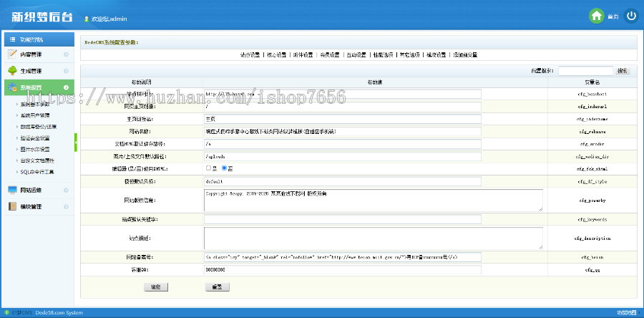This screenshot has width=644, height=318.
Task: Open the 添加新变量 tab
Action: (x=465, y=54)
